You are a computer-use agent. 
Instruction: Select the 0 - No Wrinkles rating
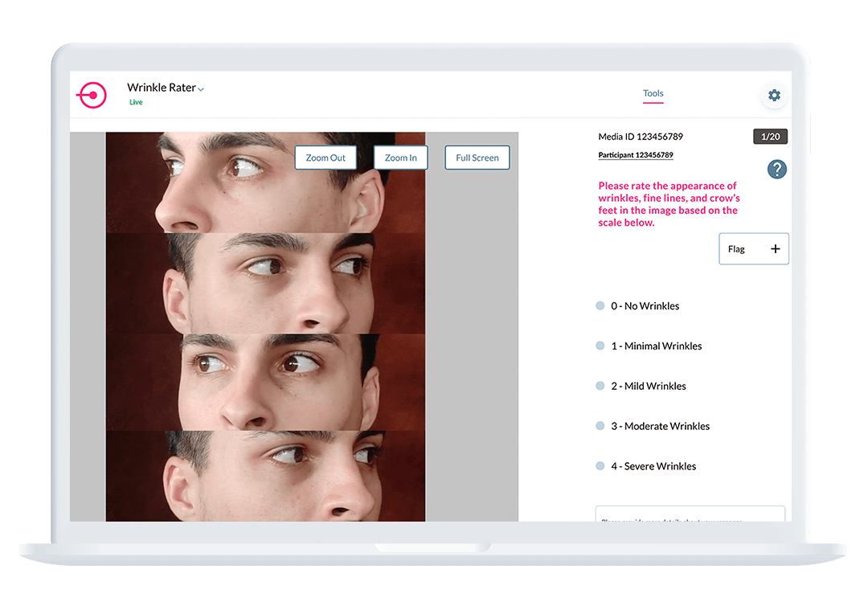point(600,305)
